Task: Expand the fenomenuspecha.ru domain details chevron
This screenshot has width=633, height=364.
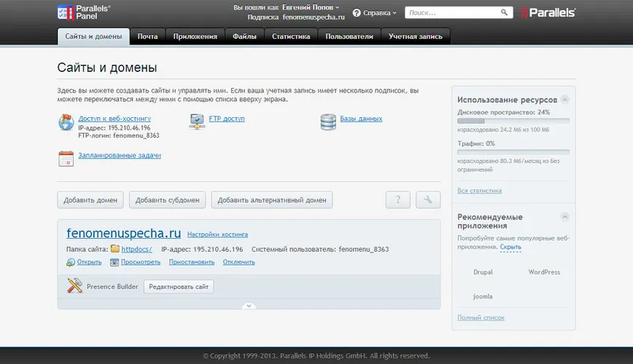Action: pos(248,306)
